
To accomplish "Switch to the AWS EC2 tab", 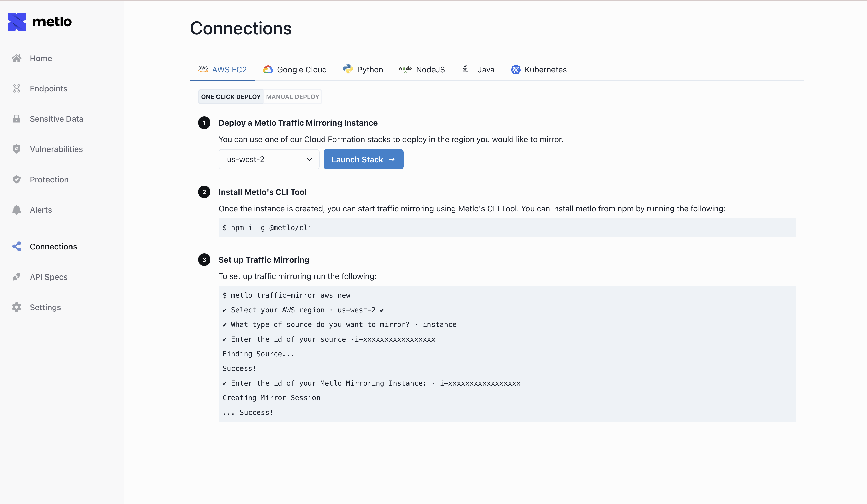I will coord(222,69).
